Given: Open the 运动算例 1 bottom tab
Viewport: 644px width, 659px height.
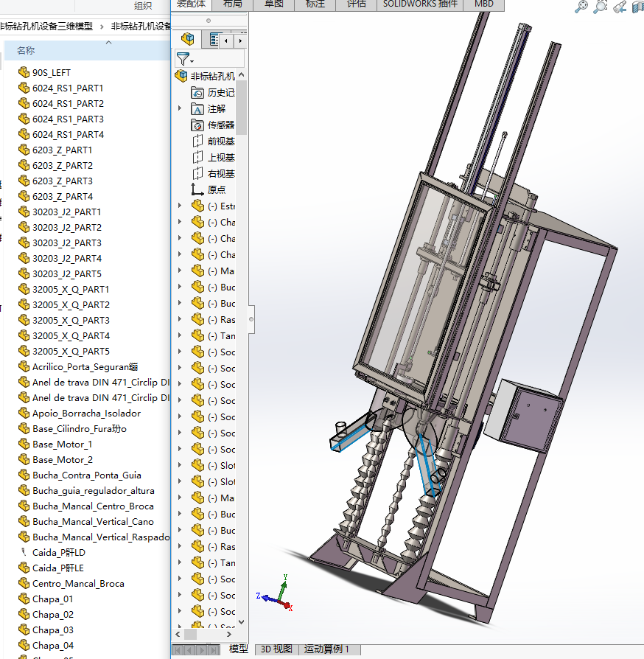Looking at the screenshot, I should (326, 649).
